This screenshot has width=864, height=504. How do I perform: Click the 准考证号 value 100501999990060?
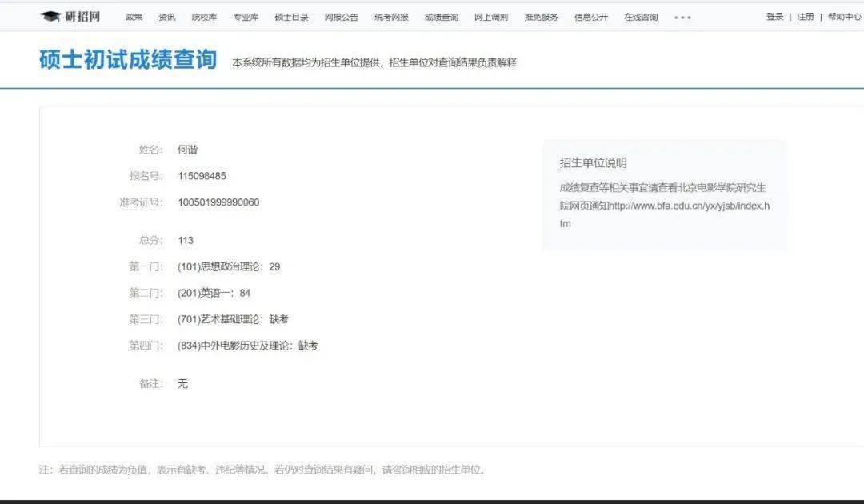[x=218, y=202]
